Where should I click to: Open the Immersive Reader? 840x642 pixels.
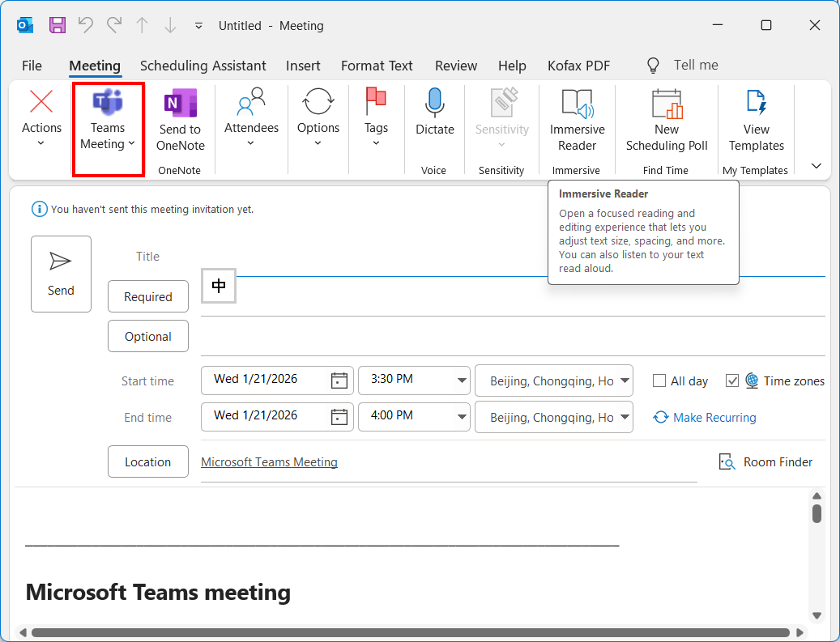click(x=577, y=104)
